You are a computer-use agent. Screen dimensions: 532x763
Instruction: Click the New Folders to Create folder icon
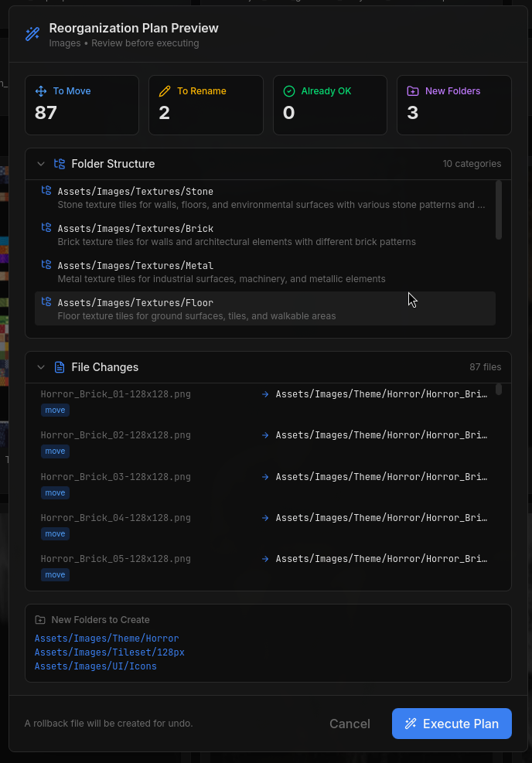pos(40,620)
